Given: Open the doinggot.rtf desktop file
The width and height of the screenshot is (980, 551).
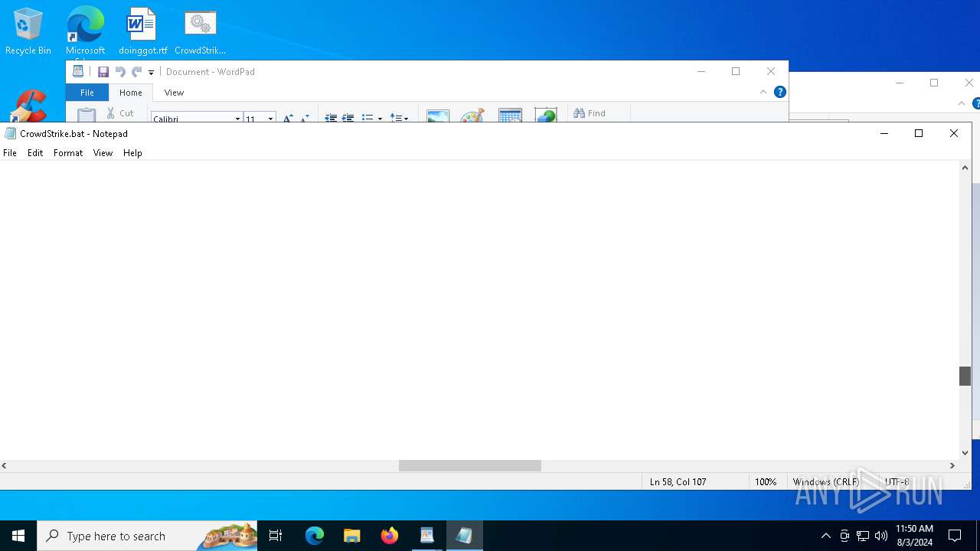Looking at the screenshot, I should (142, 31).
